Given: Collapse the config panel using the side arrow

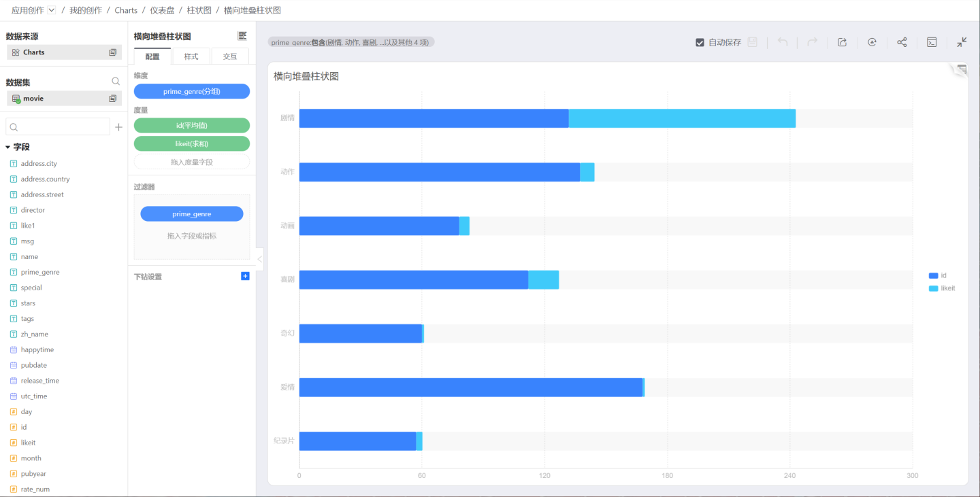Looking at the screenshot, I should pos(259,259).
